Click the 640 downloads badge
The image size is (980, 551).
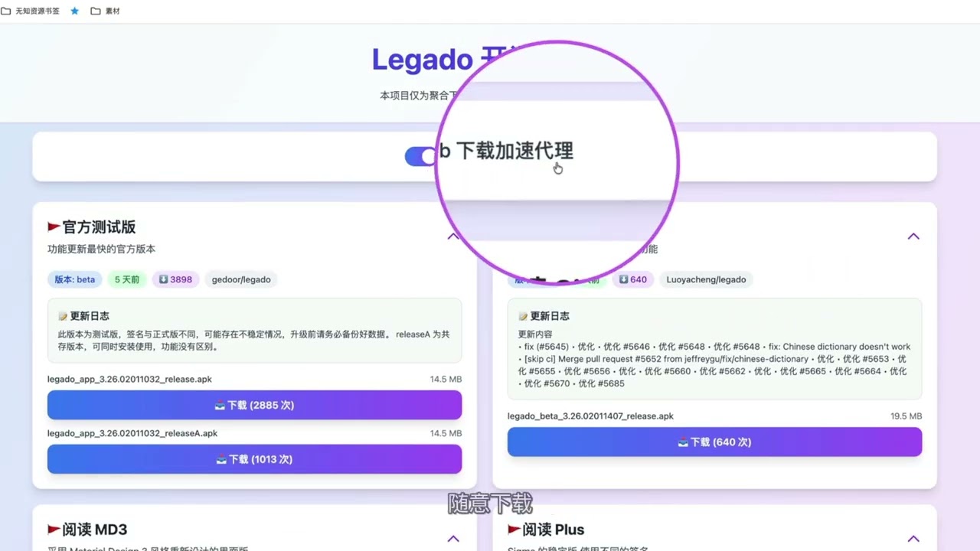coord(633,279)
